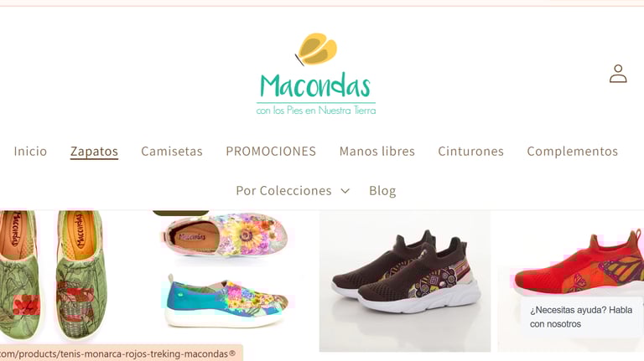Open the Camisetas section
Viewport: 644px width, 361px height.
pyautogui.click(x=172, y=152)
